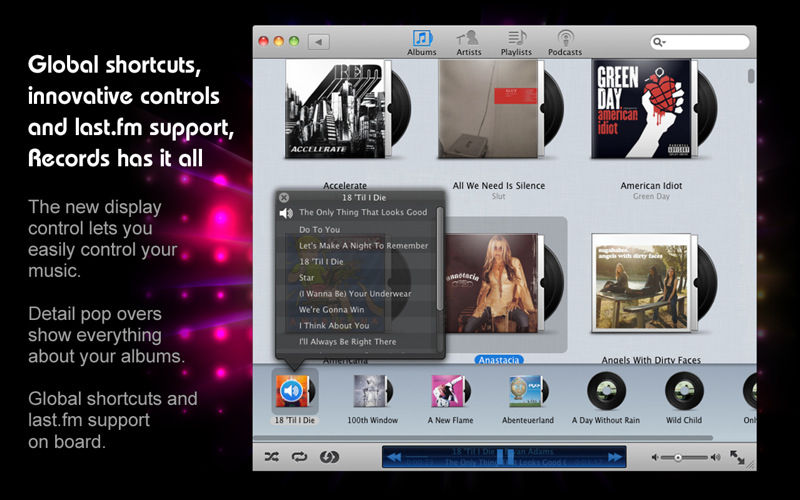Click the back arrow button

tap(318, 42)
